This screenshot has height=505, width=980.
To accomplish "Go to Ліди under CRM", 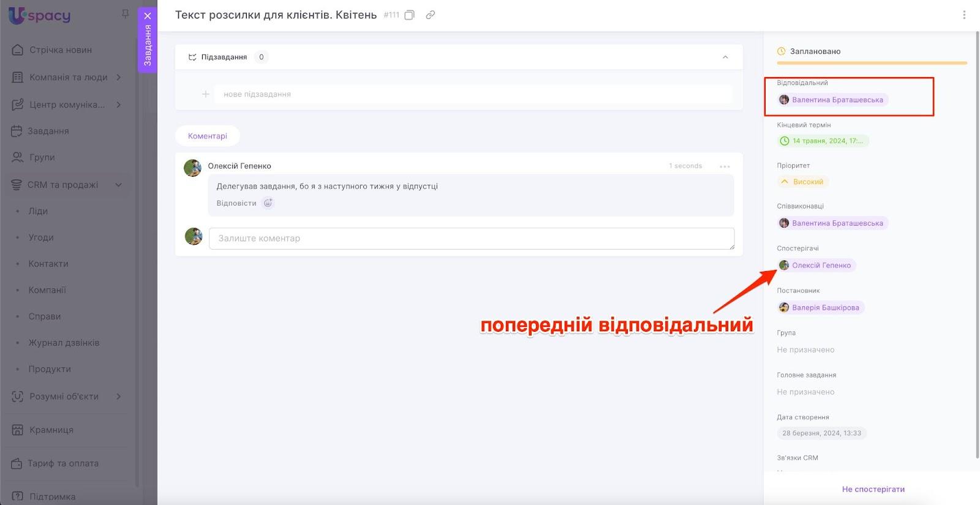I will pyautogui.click(x=38, y=211).
